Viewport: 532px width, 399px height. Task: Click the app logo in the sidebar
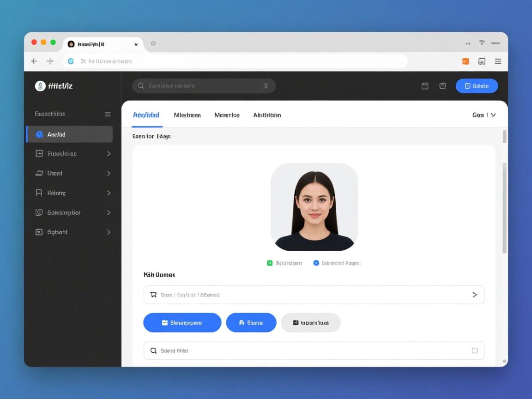click(40, 86)
